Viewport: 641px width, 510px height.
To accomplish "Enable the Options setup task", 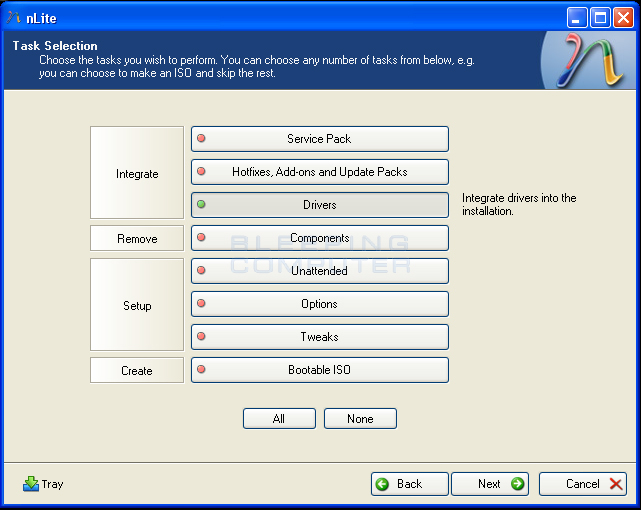I will [320, 304].
